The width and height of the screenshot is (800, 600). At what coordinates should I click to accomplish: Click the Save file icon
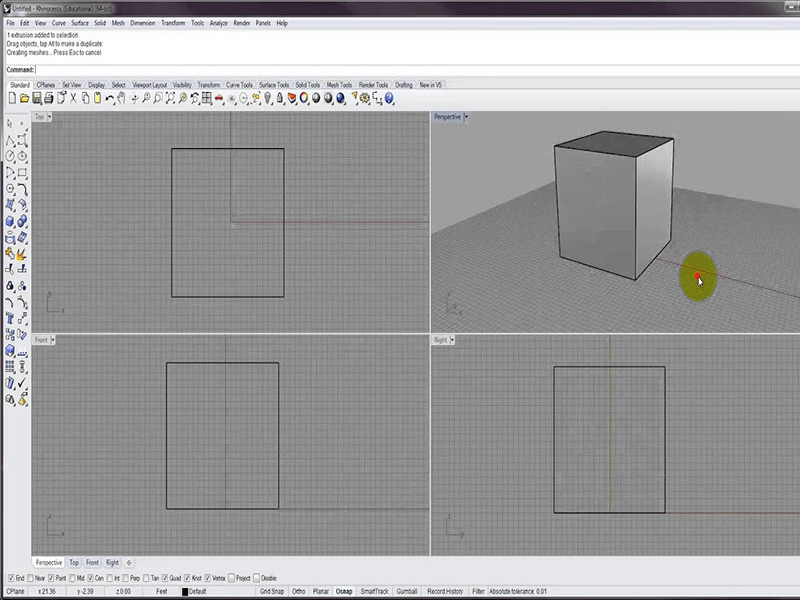pyautogui.click(x=37, y=98)
